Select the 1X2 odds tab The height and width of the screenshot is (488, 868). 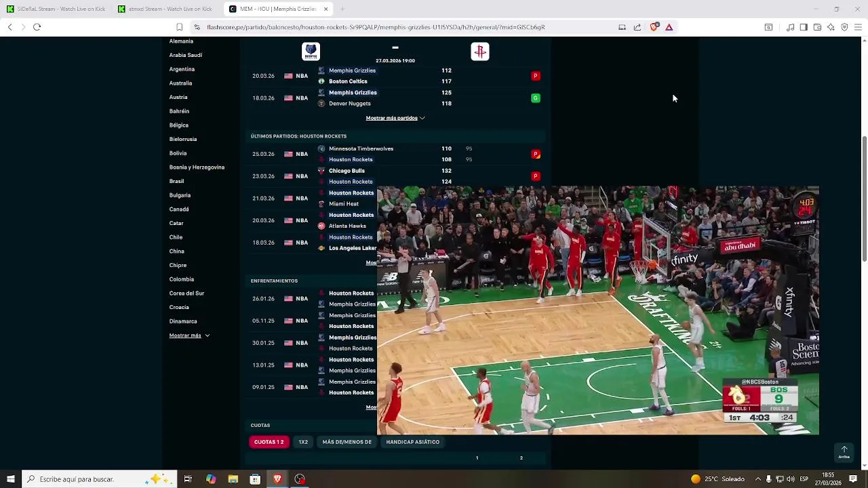pos(303,442)
